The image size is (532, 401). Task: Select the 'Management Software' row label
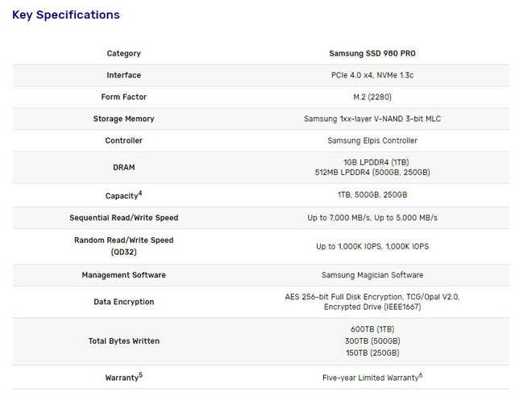coord(124,274)
